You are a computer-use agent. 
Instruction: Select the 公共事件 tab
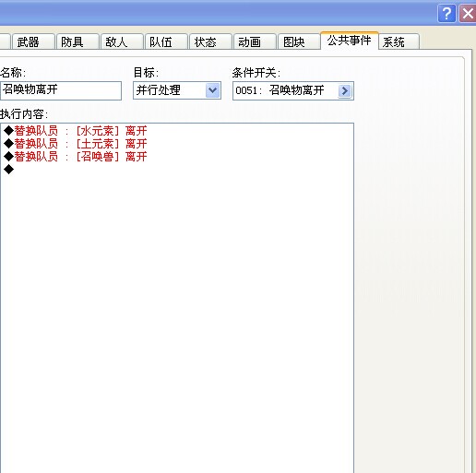point(350,41)
